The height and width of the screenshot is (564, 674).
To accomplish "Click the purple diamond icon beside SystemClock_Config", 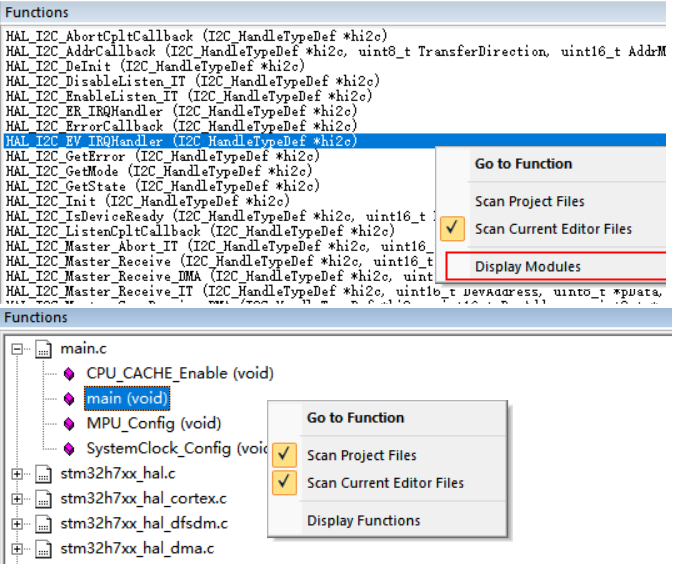I will tap(69, 448).
